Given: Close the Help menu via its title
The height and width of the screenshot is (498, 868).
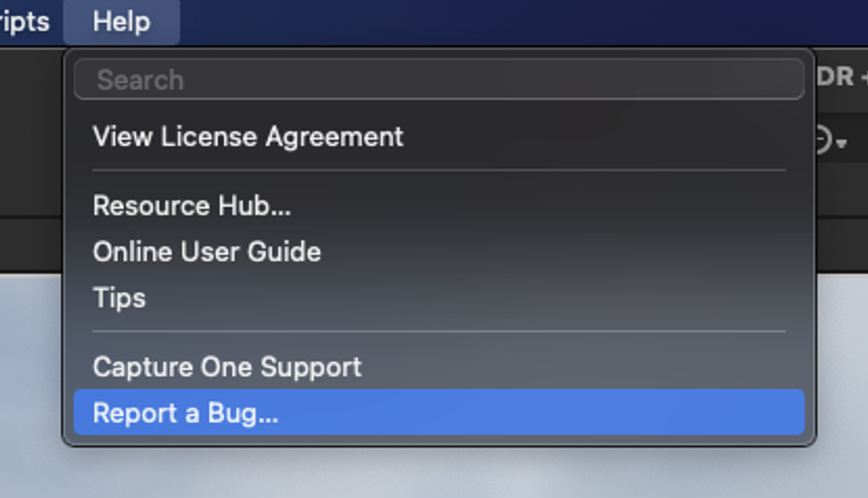Looking at the screenshot, I should pos(121,22).
